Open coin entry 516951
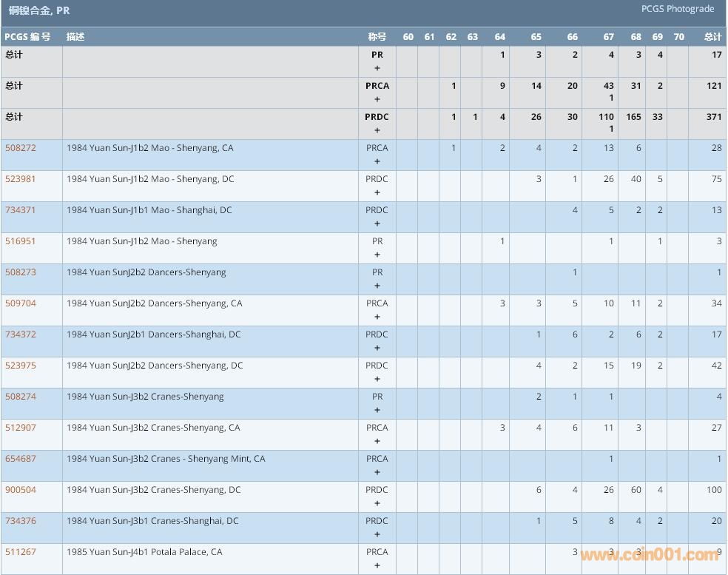Viewport: 728px width, 575px height. coord(21,241)
